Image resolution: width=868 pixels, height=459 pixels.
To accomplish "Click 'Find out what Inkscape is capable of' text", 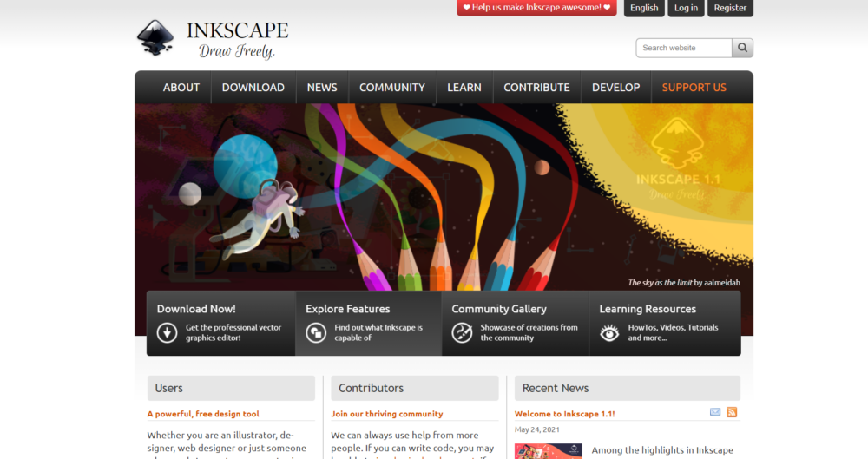I will coord(378,333).
